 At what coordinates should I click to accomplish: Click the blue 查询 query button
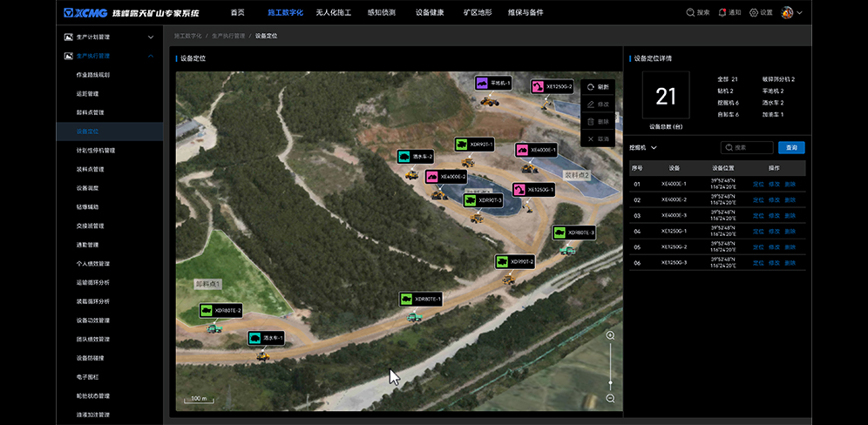[x=791, y=148]
